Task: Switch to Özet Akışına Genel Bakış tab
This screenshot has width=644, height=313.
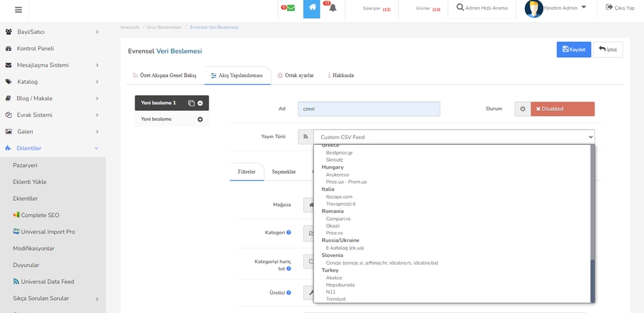Action: point(164,75)
